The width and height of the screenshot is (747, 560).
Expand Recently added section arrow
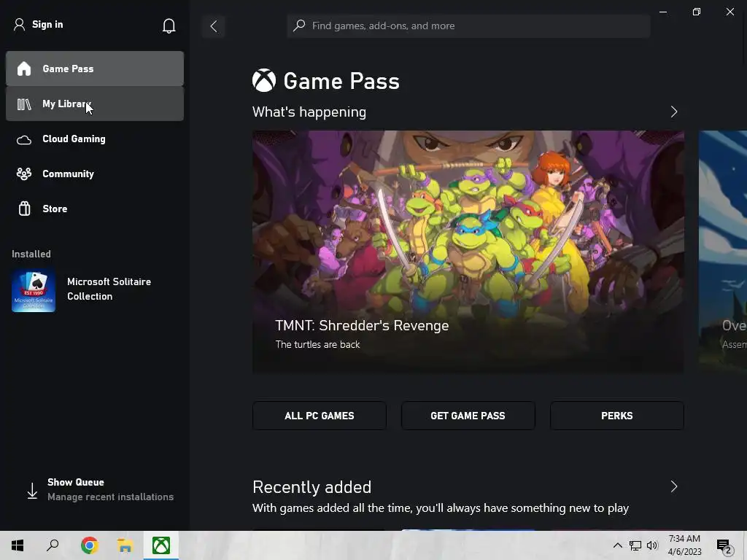[x=673, y=486]
